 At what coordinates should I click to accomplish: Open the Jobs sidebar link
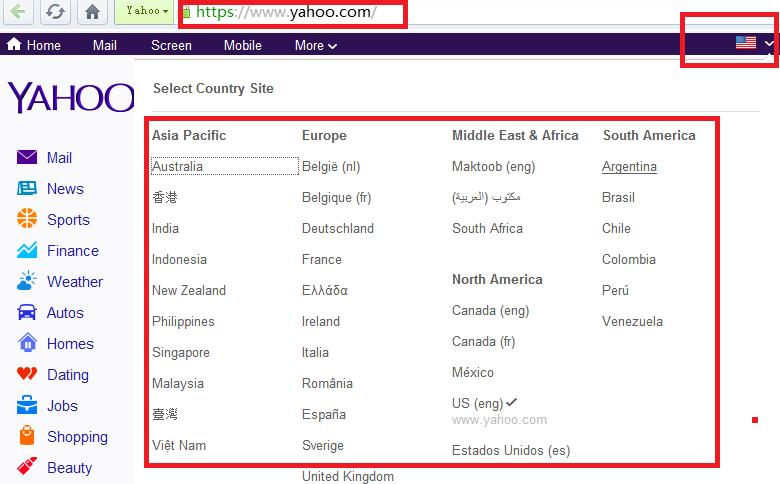[x=62, y=406]
